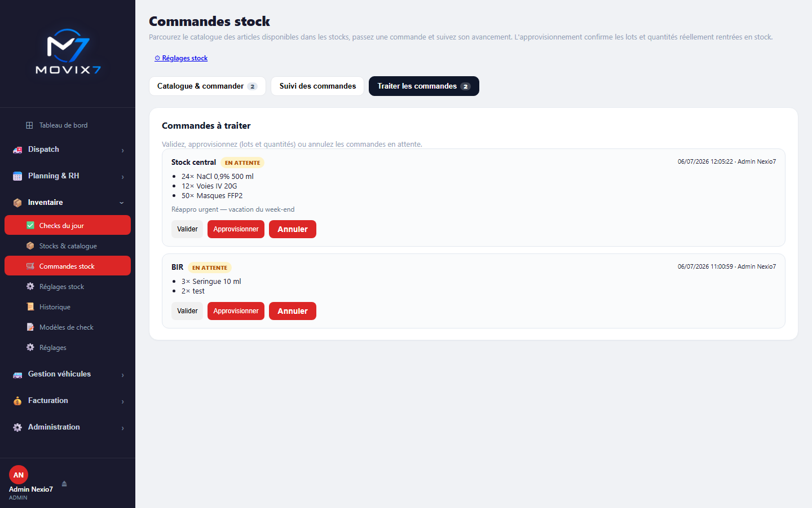Expand the Planning & RH chevron
Viewport: 812px width, 508px height.
(122, 177)
